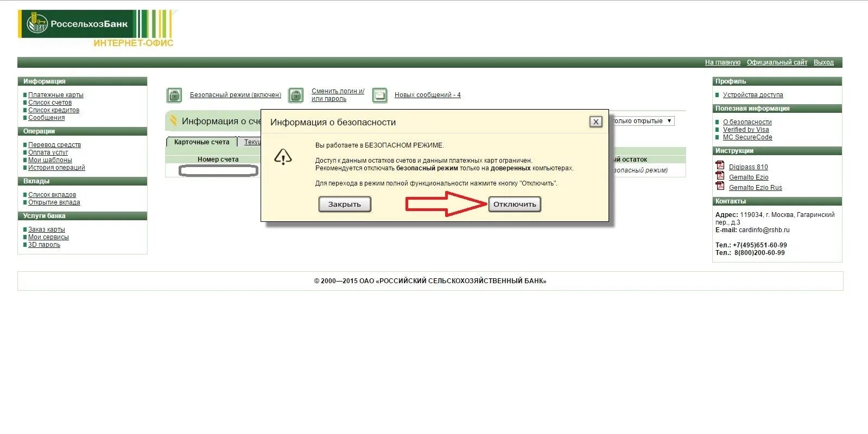Click the Полезная информация panel header

[x=777, y=108]
